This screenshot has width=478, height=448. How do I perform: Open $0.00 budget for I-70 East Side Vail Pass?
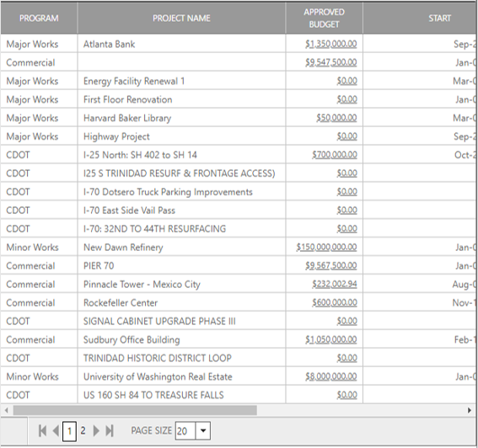click(x=347, y=211)
